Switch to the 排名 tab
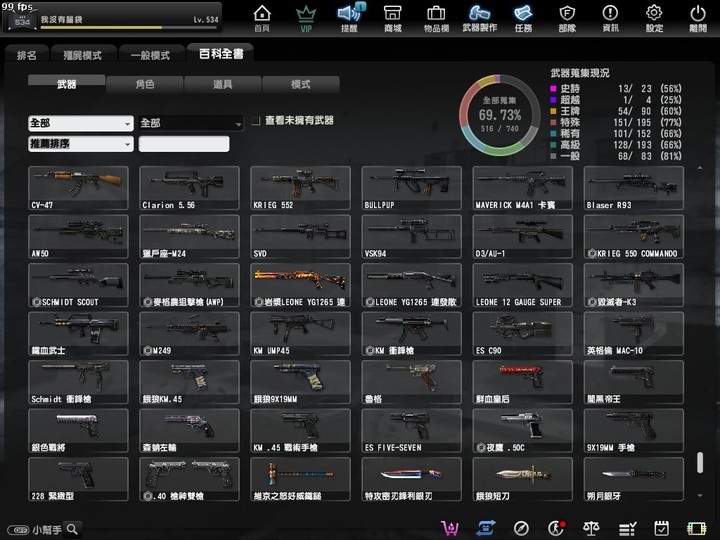The image size is (720, 540). [27, 55]
